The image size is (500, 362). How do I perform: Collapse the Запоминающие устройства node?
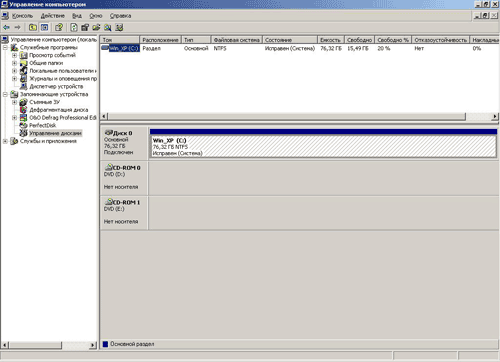pos(5,94)
